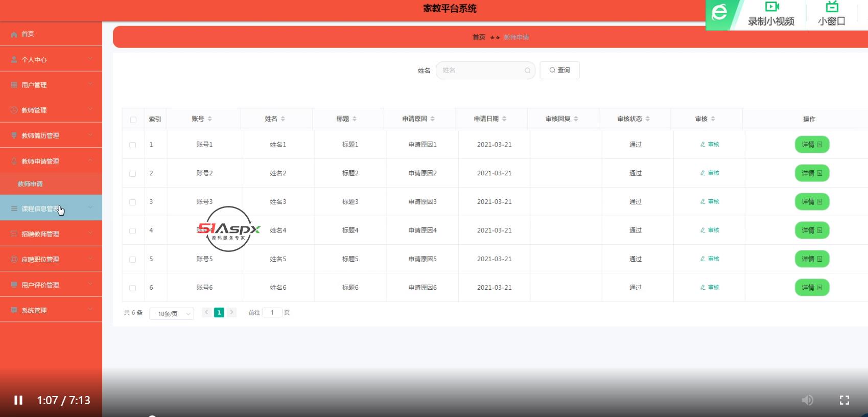Go to previous page arrow

(x=206, y=312)
